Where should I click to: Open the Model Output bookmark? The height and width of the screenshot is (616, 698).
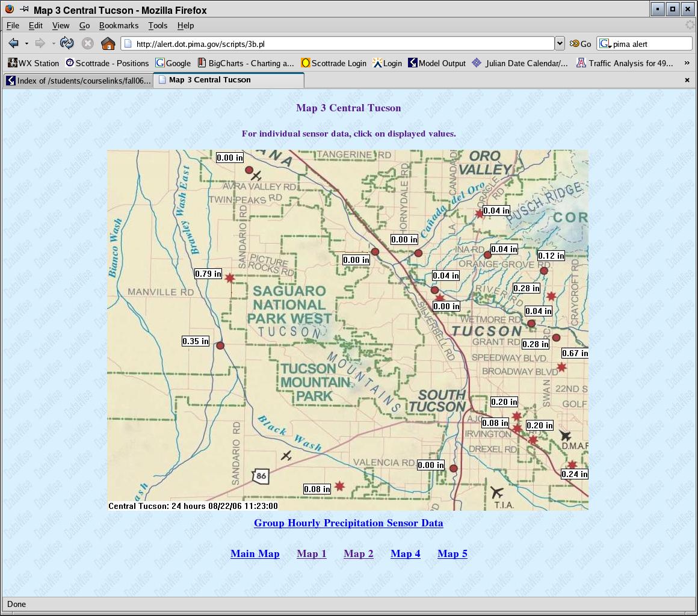click(x=437, y=63)
